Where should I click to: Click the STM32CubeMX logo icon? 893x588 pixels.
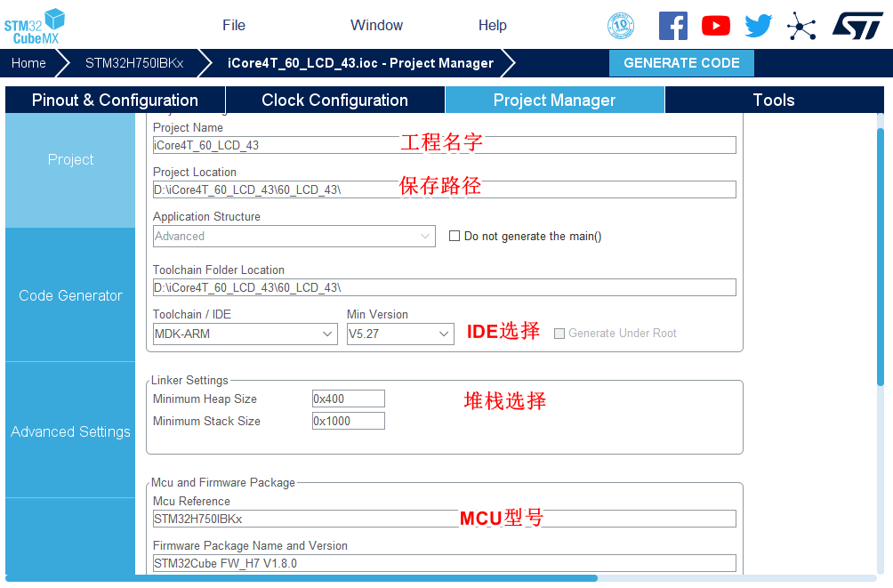(36, 26)
